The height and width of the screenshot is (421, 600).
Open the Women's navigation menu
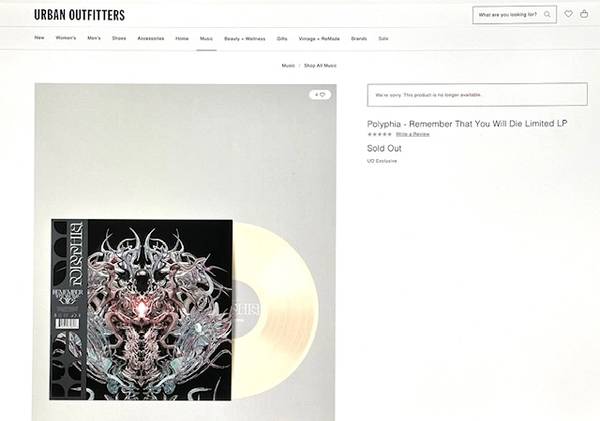pos(66,38)
